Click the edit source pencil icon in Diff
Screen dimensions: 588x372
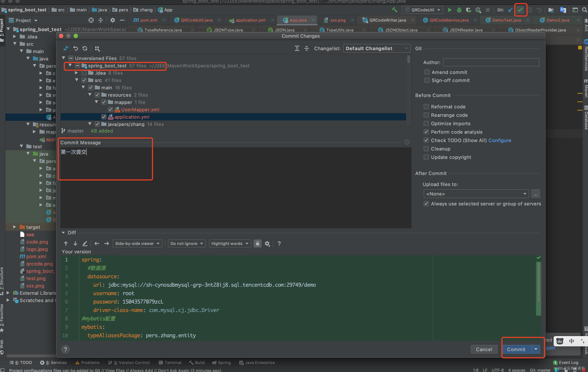(85, 243)
